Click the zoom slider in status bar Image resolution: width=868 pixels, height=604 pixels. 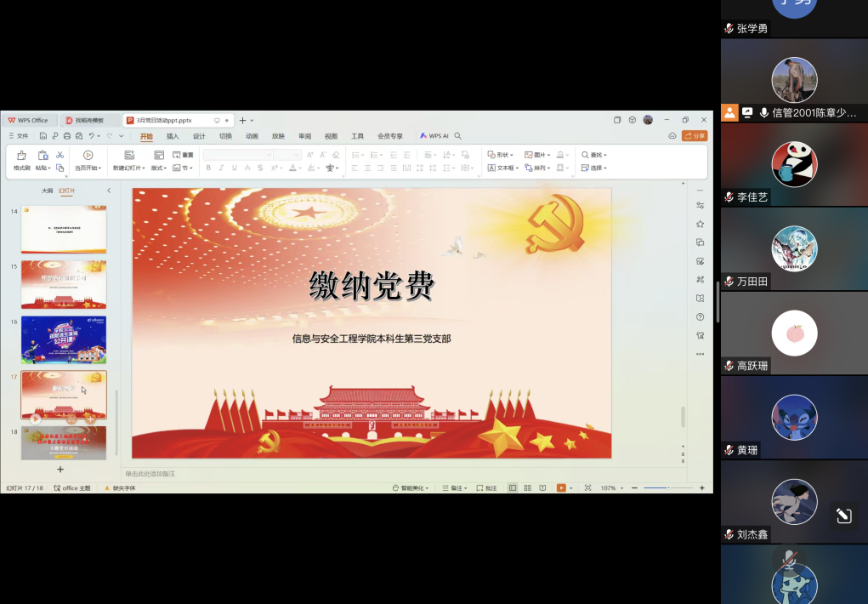pos(667,488)
